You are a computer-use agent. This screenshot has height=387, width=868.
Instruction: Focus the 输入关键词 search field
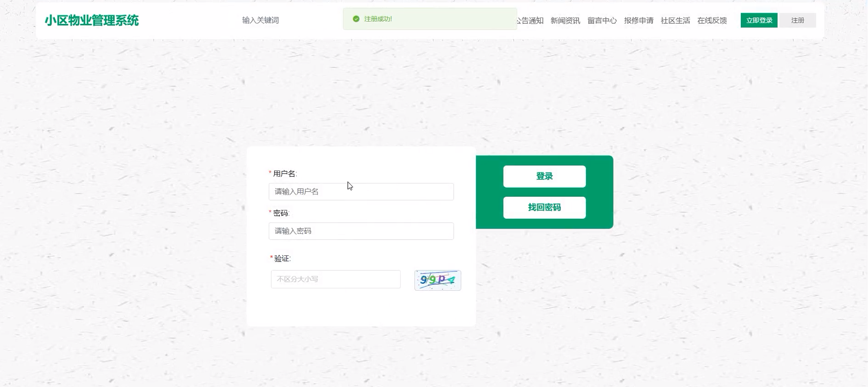(x=260, y=20)
